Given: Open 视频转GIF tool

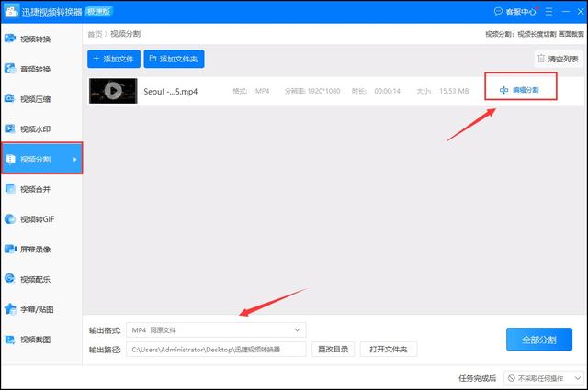Looking at the screenshot, I should [37, 219].
